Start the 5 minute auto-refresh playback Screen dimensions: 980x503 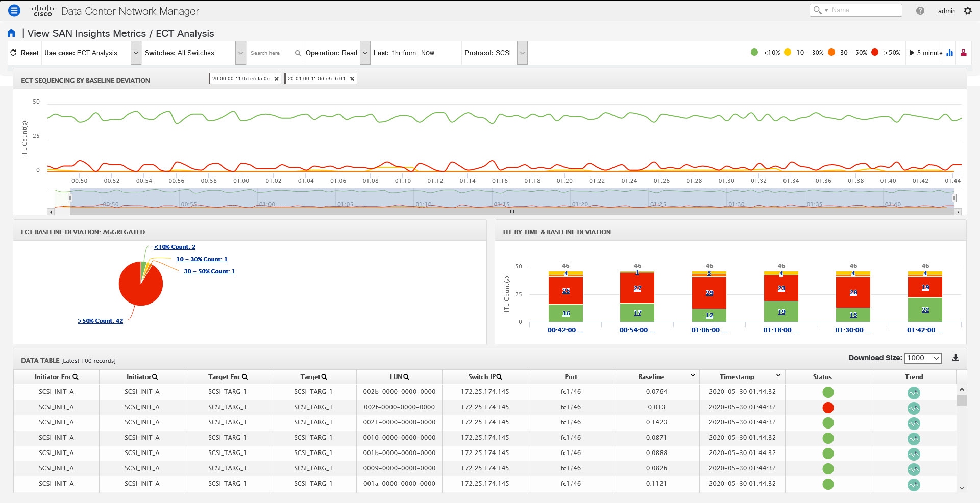tap(912, 53)
